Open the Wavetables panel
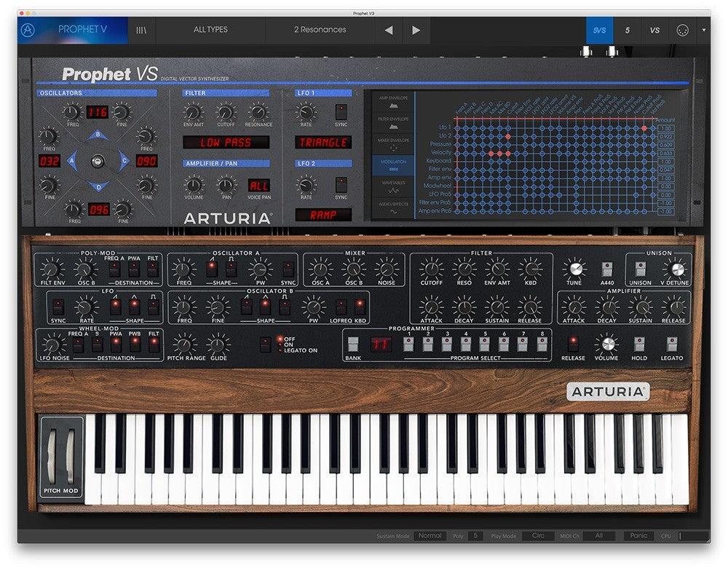The height and width of the screenshot is (568, 728). [393, 186]
